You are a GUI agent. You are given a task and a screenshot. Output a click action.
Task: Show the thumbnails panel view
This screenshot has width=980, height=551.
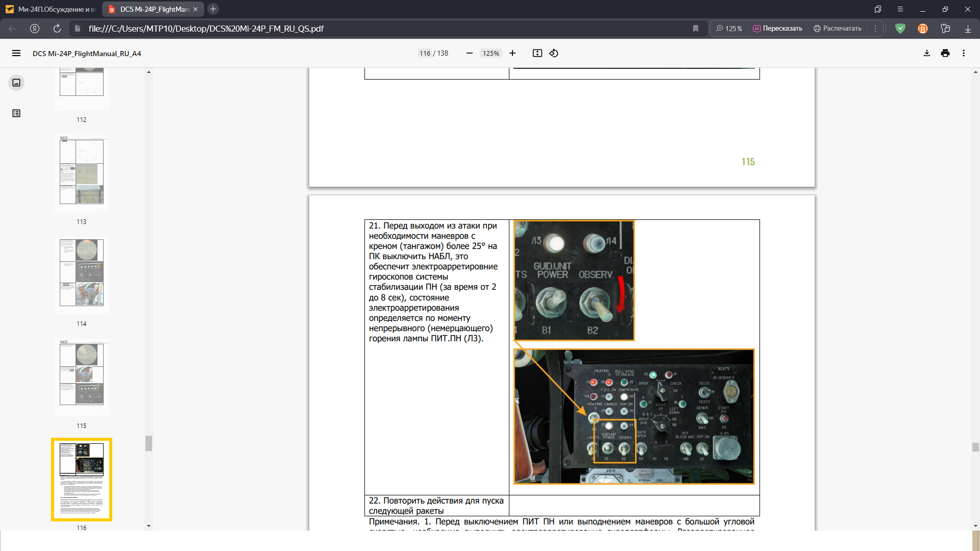16,83
